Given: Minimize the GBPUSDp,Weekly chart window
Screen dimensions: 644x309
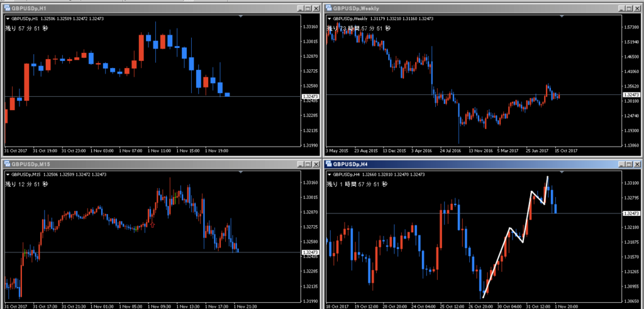Looking at the screenshot, I should (621, 8).
